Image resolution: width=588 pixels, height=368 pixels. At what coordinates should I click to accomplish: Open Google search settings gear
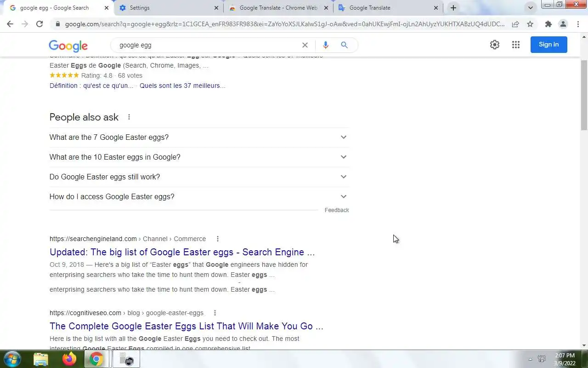pos(495,45)
